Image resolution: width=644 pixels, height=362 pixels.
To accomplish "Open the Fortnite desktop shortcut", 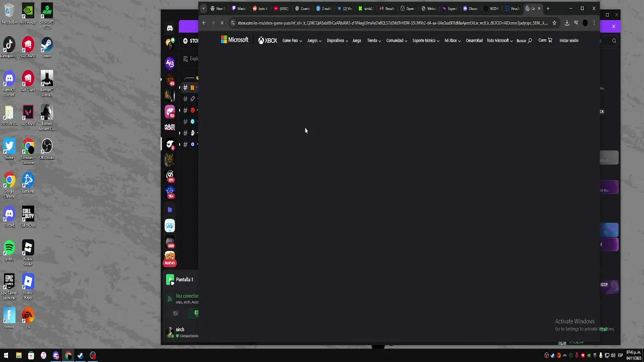I will pos(9,318).
